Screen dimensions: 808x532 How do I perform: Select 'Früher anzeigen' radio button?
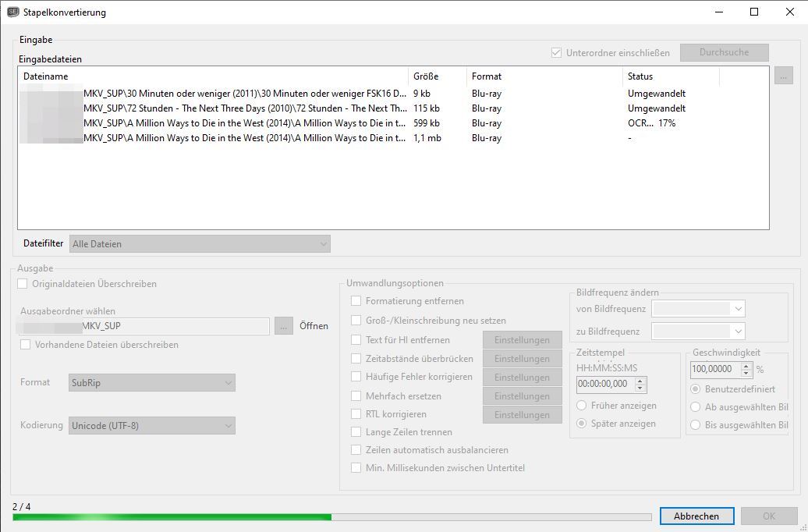(x=582, y=406)
